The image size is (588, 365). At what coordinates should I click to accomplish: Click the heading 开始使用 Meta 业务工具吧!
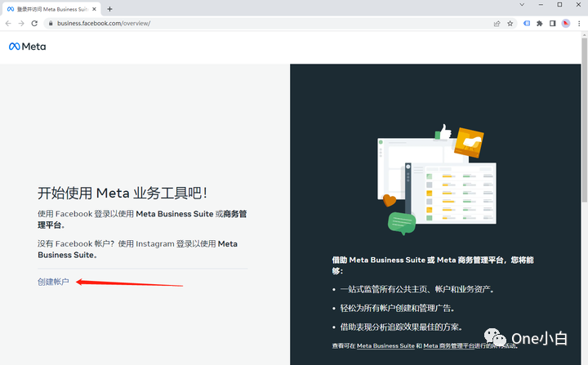click(x=122, y=194)
